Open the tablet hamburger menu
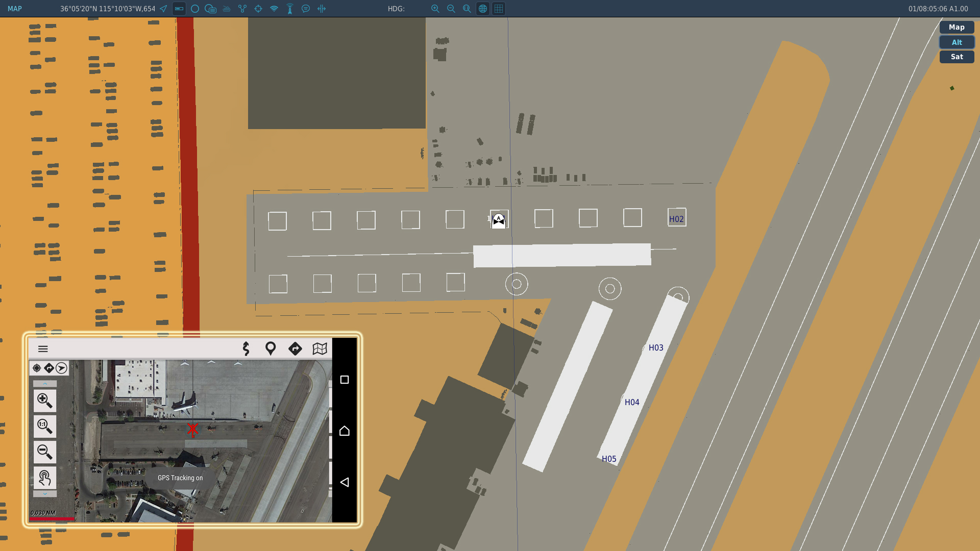This screenshot has width=980, height=551. (x=43, y=348)
